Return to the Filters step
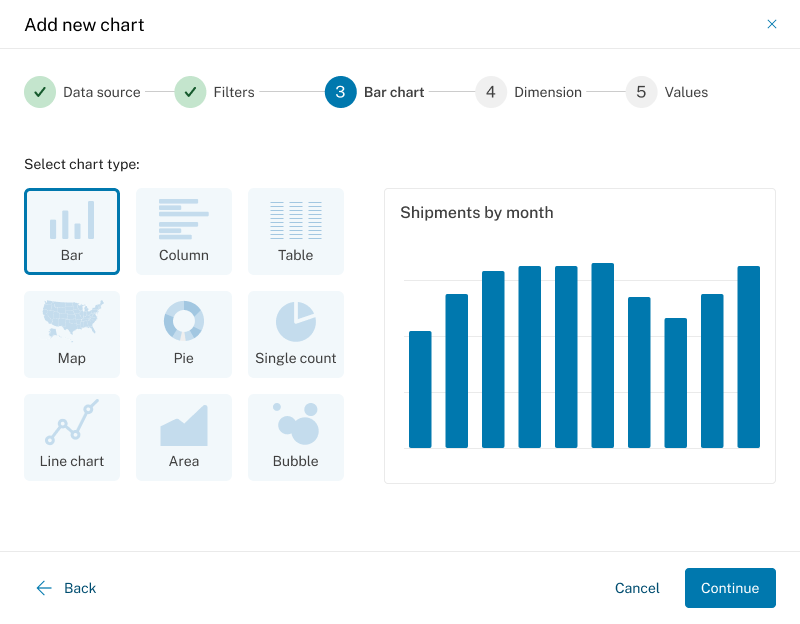Viewport: 800px width, 624px height. 216,92
